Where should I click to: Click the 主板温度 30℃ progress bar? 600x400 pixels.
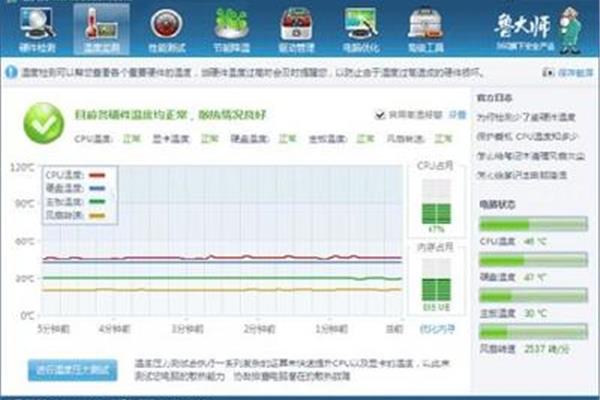(x=533, y=296)
